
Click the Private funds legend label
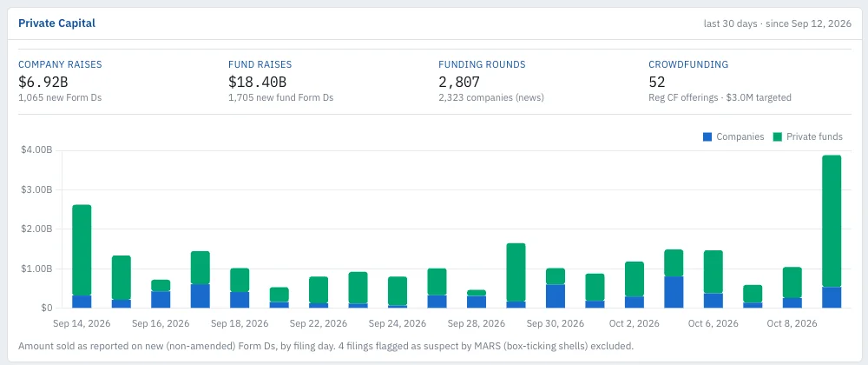tap(814, 136)
